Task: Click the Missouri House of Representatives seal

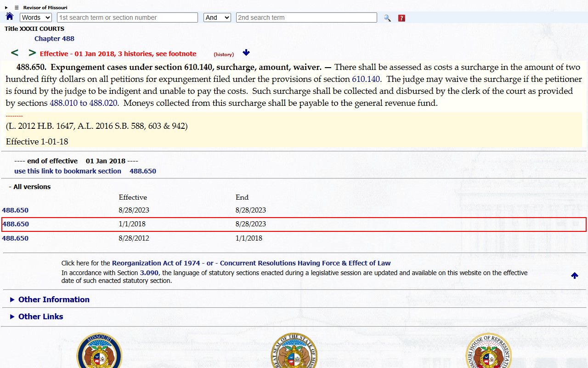Action: [x=488, y=351]
